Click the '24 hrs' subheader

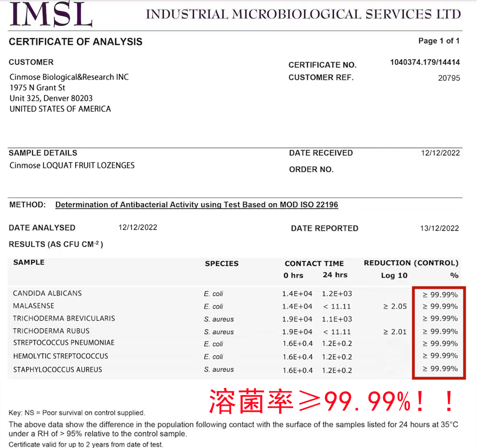click(335, 275)
